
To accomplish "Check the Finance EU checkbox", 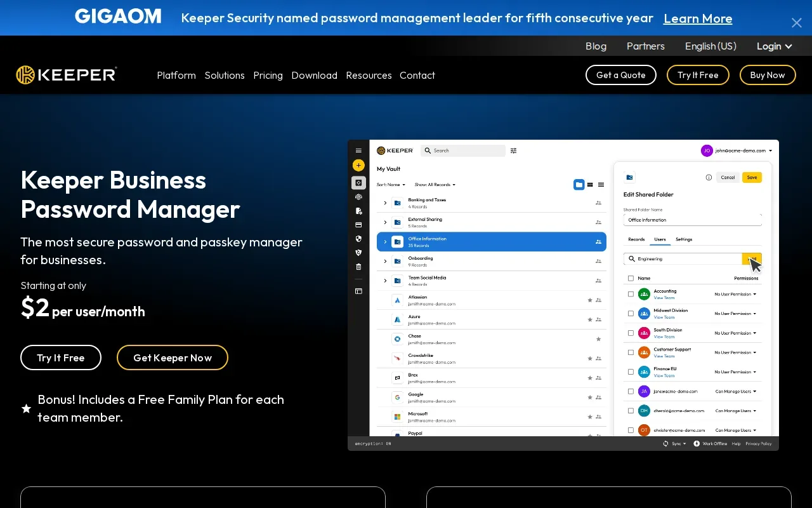I will [x=631, y=372].
